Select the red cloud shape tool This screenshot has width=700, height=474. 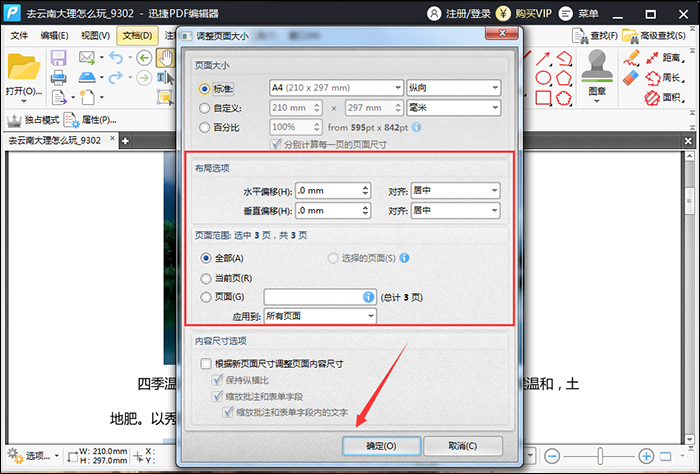click(564, 98)
